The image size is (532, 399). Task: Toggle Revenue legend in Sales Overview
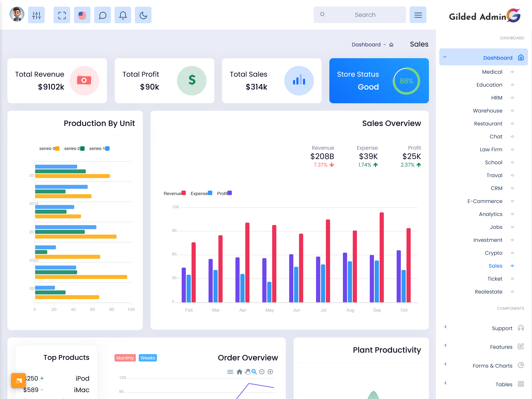(175, 193)
